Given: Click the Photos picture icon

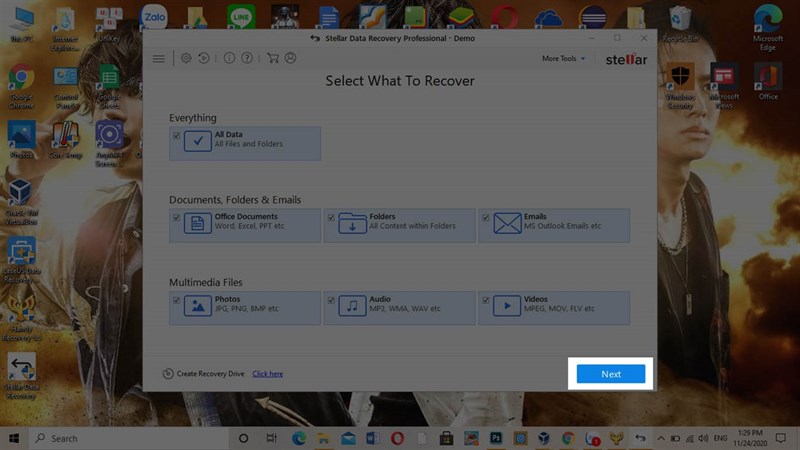Looking at the screenshot, I should tap(197, 306).
